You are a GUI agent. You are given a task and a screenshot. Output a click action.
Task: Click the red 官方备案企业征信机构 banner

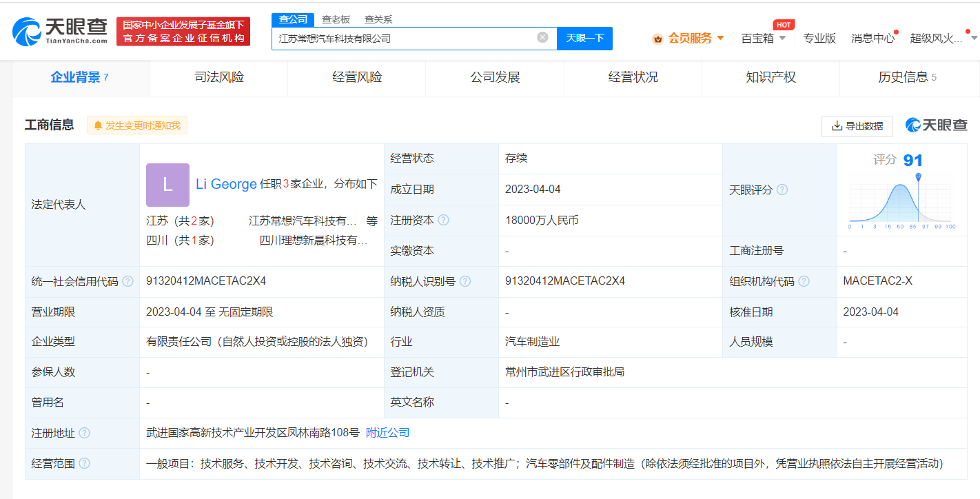tap(183, 32)
